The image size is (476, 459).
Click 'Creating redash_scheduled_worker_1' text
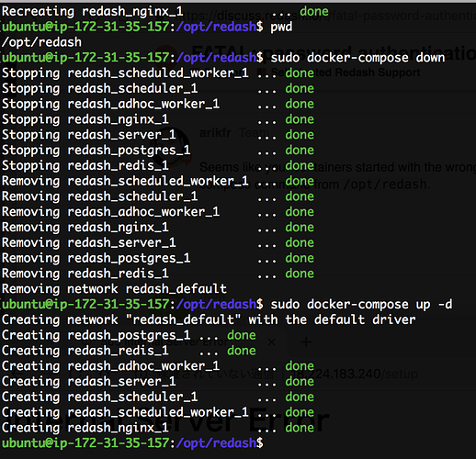click(125, 412)
